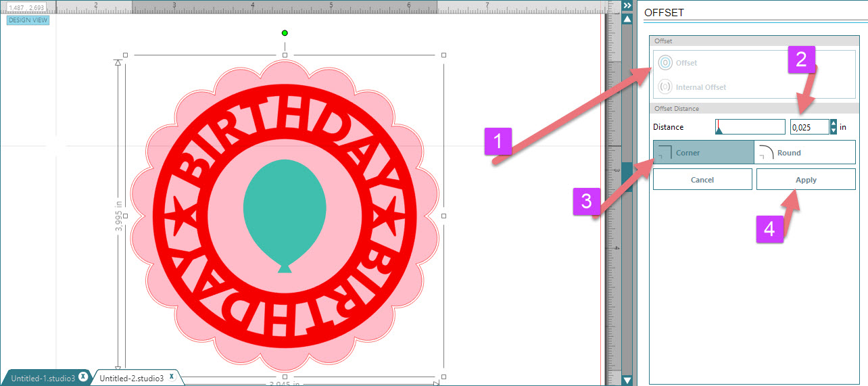Click the vertical scrollbar thumb

tap(627, 176)
